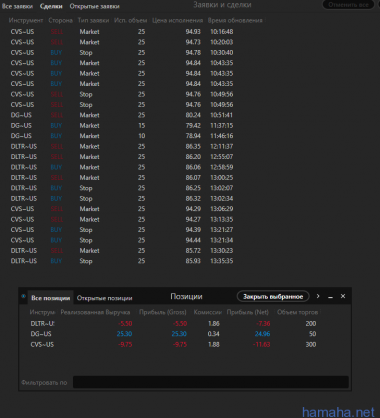
Task: Sort by the Тип заявки column header
Action: (93, 20)
